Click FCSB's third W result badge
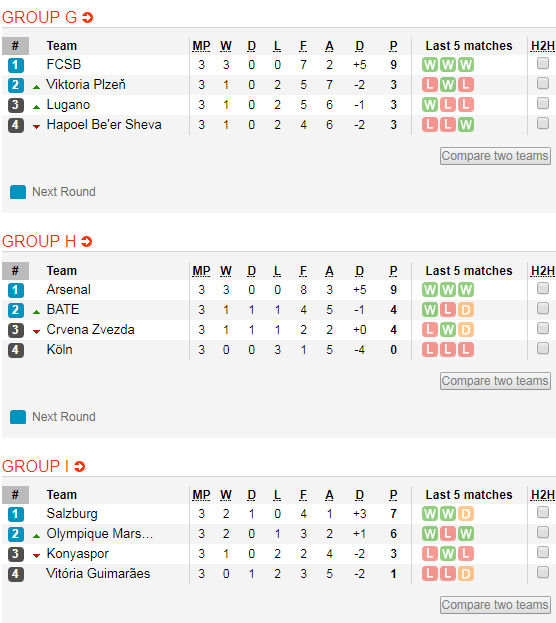Viewport: 556px width, 623px height. pyautogui.click(x=466, y=65)
